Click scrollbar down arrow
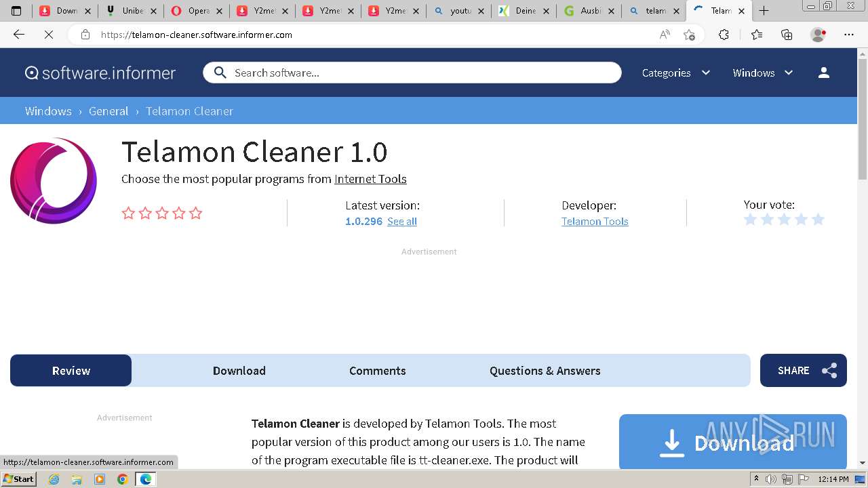The image size is (868, 488). coord(863,463)
